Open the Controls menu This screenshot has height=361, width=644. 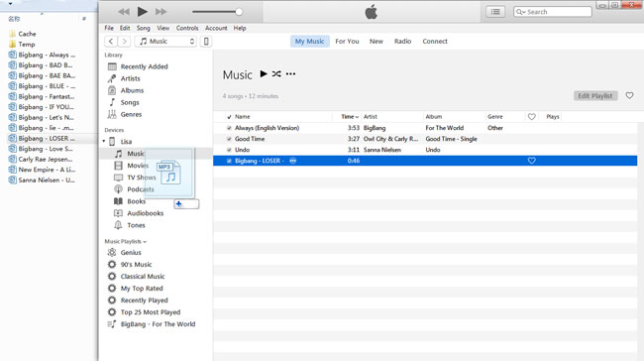click(x=187, y=28)
